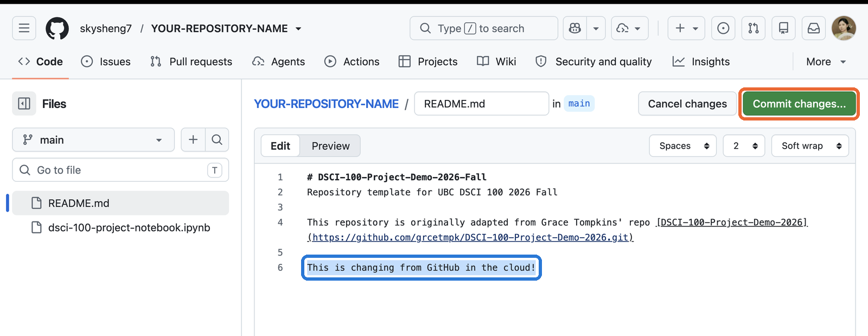Edit the README.md filename field
Screen dimensions: 868x336
tap(482, 104)
